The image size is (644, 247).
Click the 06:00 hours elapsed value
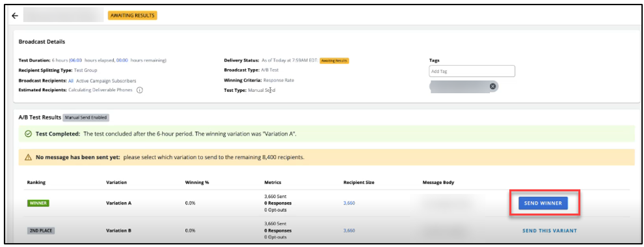[x=76, y=61]
